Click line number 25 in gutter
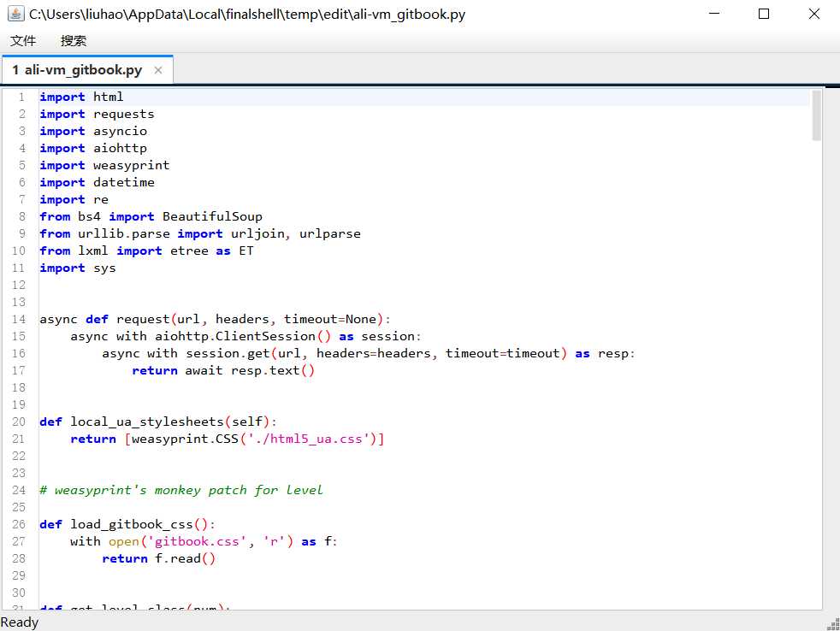This screenshot has width=840, height=631. click(19, 507)
